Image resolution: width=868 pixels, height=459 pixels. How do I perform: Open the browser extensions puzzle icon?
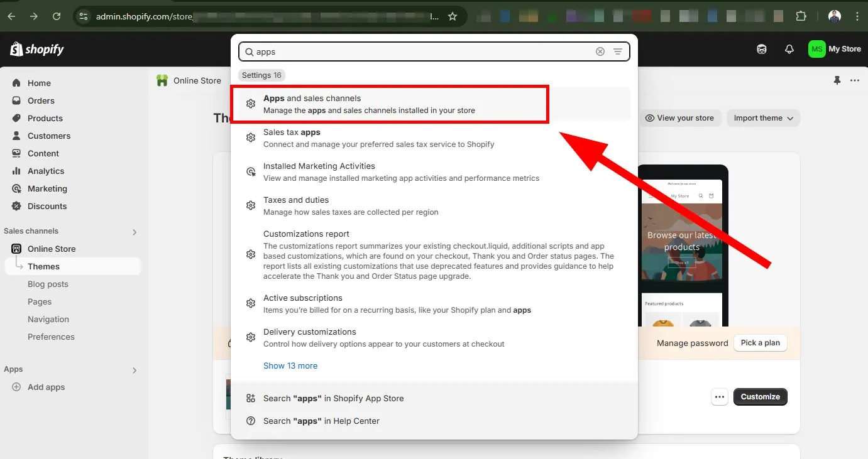pyautogui.click(x=801, y=16)
